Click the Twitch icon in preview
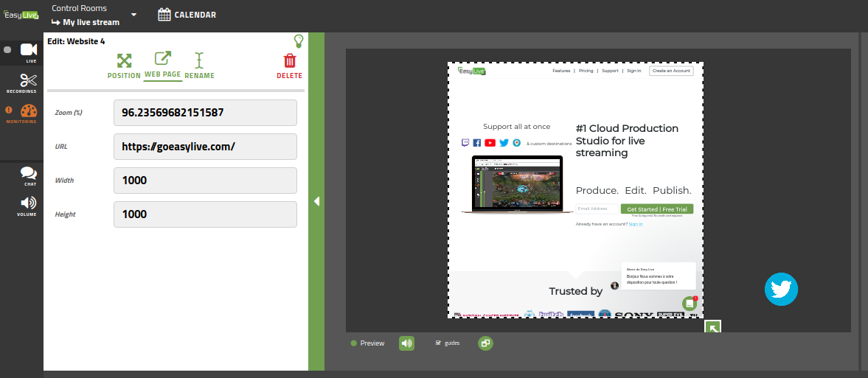 tap(465, 143)
